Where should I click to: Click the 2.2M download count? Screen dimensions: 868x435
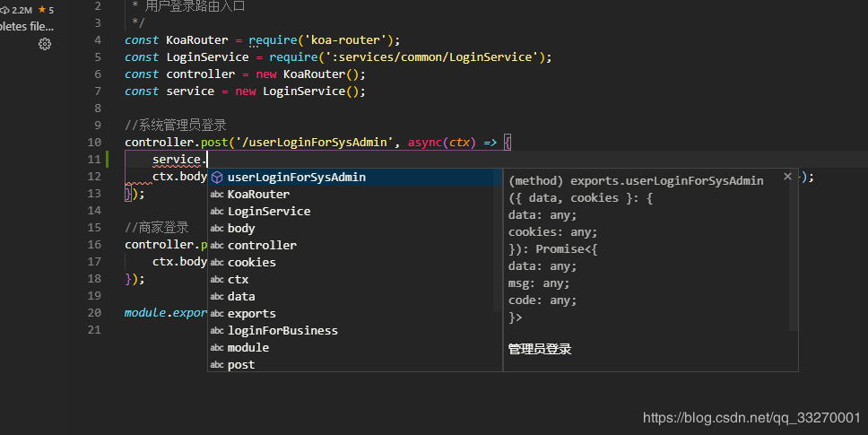pos(22,10)
